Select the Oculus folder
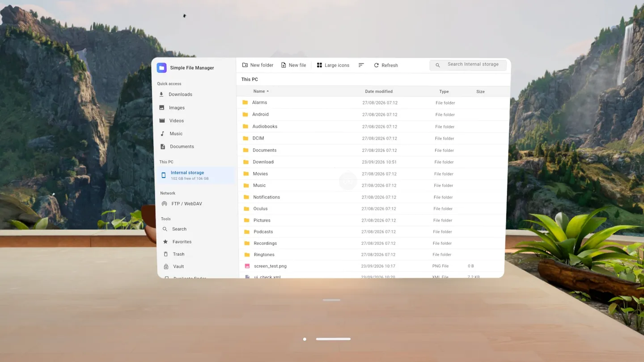The width and height of the screenshot is (644, 362). 373,209
